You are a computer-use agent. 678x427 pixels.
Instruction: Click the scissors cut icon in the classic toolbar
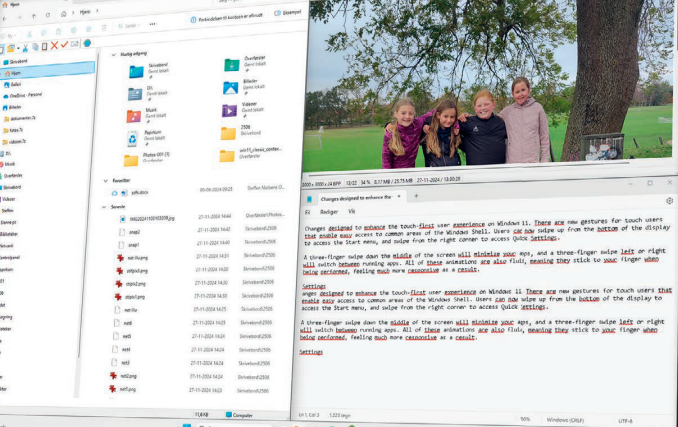25,48
